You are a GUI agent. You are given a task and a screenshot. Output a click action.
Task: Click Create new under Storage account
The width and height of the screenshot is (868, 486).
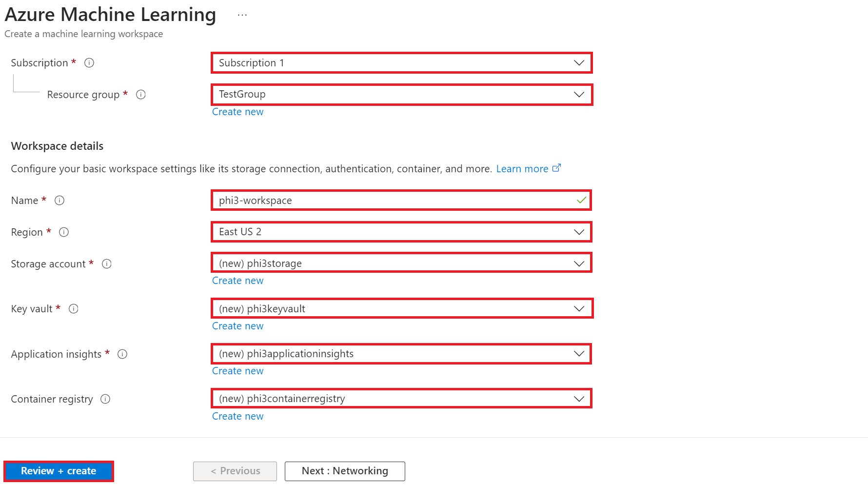coord(237,281)
